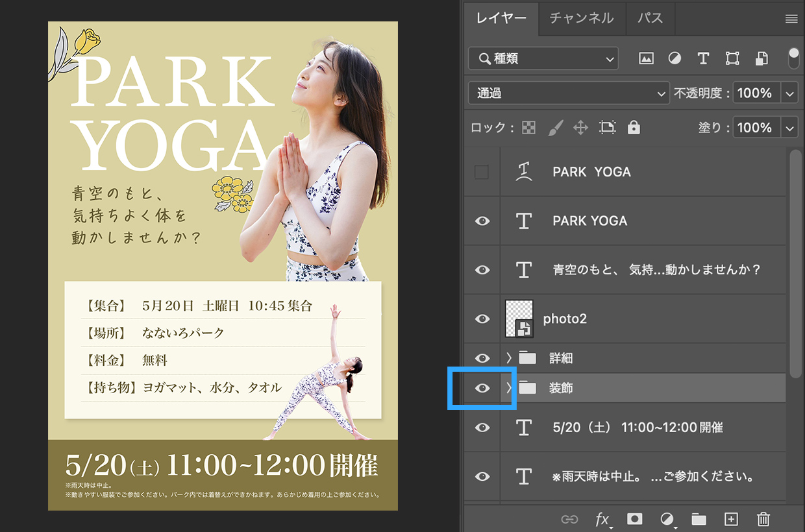Lock all padlock icon
This screenshot has width=805, height=532.
coord(634,127)
